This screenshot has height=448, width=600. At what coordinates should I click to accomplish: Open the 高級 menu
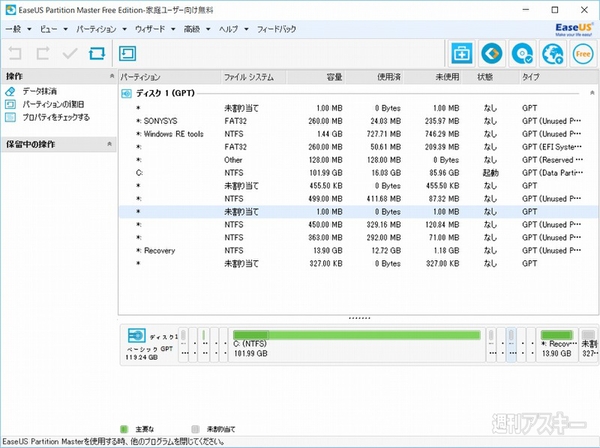[197, 29]
